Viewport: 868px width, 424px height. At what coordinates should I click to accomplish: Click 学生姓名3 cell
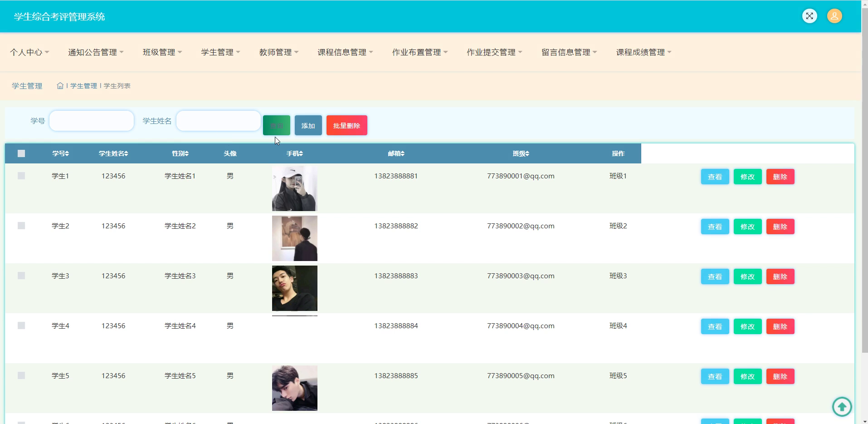[180, 276]
